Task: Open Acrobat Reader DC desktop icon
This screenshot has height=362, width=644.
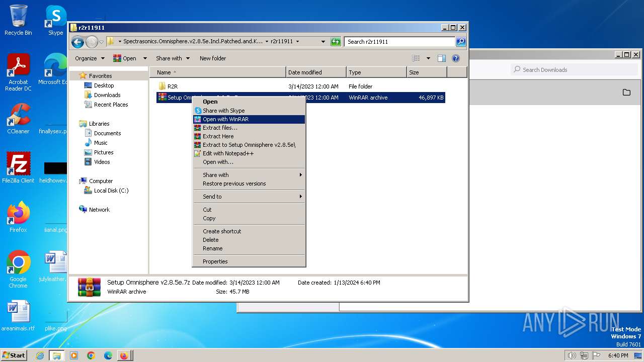Action: click(18, 72)
